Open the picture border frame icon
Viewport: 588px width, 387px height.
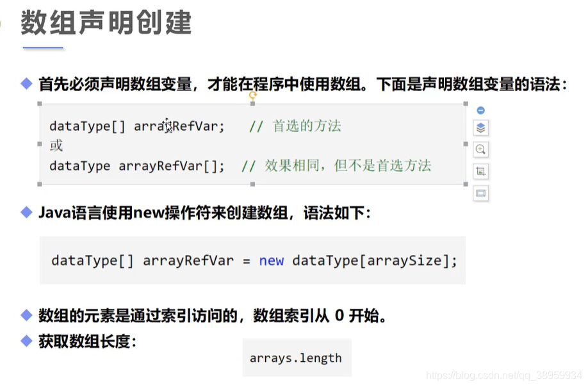(480, 193)
